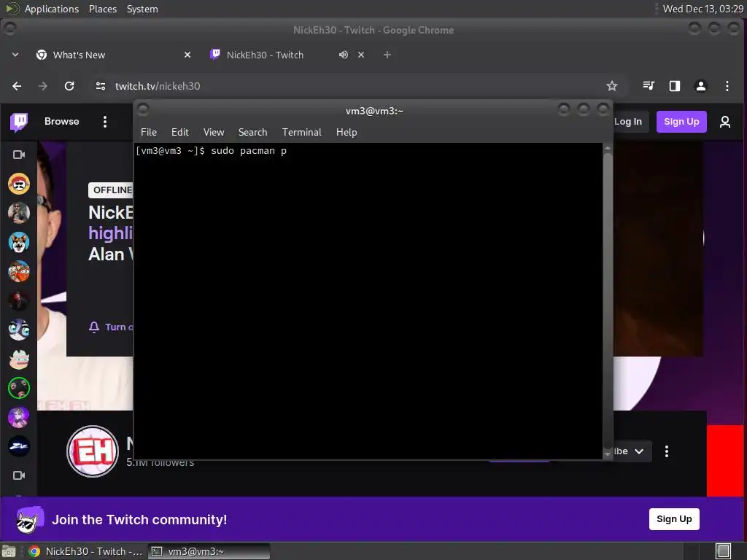Screen dimensions: 747x560
Task: Click the show desktop icon in taskbar
Action: point(9,551)
